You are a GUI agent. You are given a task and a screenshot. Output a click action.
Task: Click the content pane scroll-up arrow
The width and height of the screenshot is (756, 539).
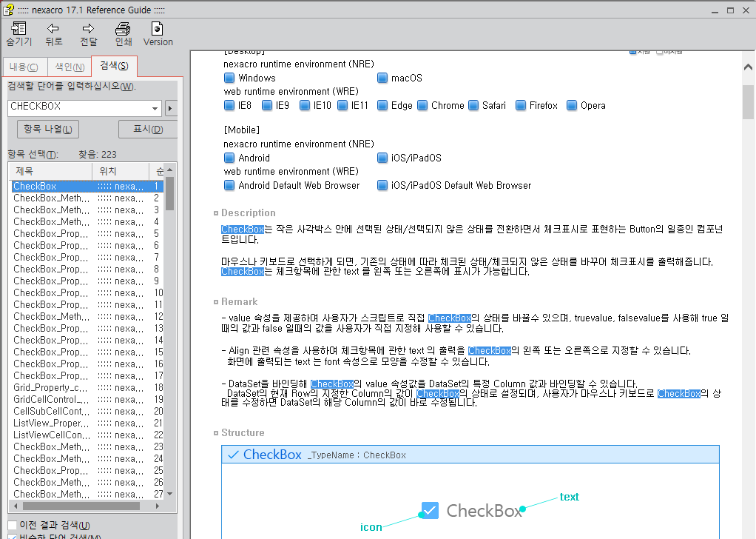coord(748,67)
